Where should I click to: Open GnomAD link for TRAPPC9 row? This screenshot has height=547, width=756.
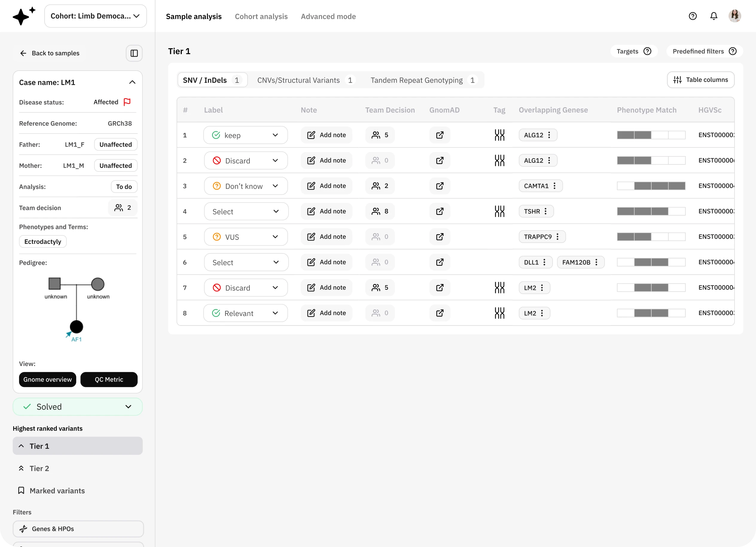(x=440, y=236)
